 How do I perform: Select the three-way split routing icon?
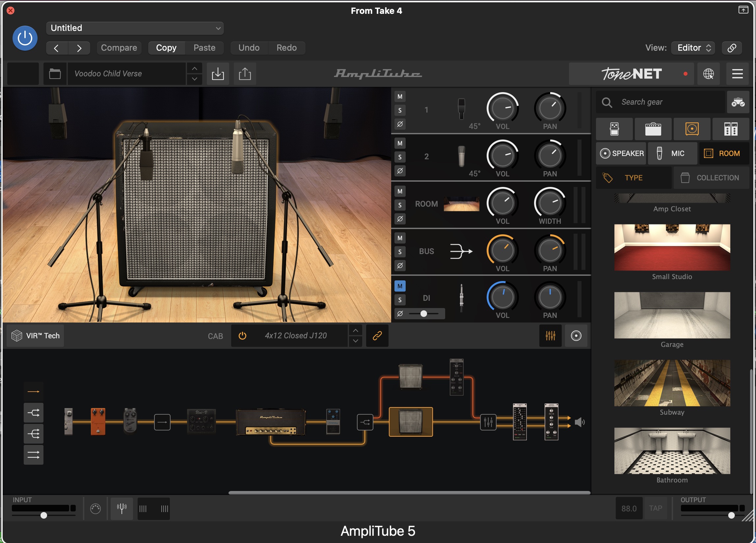click(33, 434)
